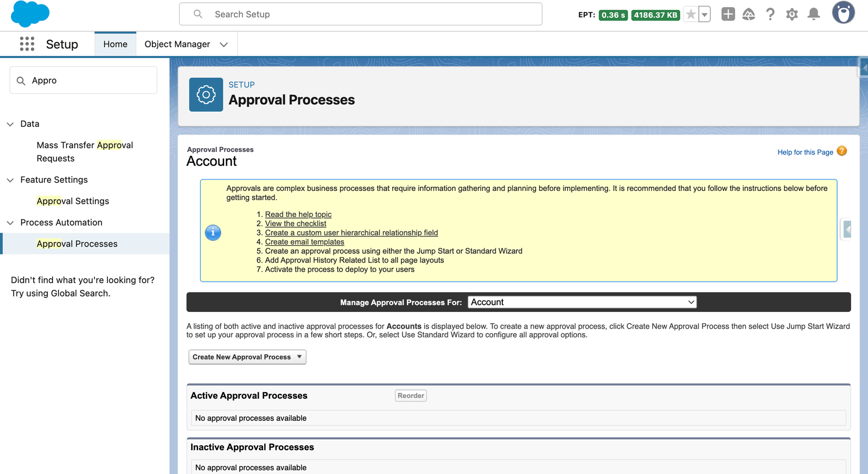Select Approval Processes in sidebar

coord(77,244)
